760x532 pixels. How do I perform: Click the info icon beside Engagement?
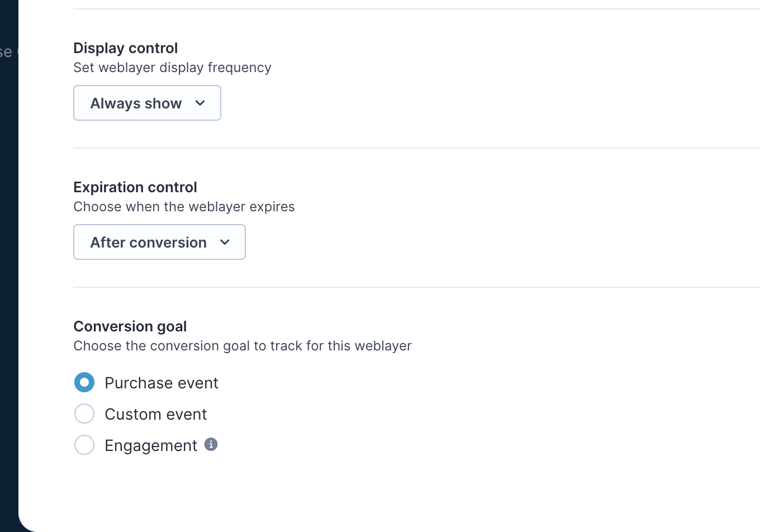tap(211, 444)
